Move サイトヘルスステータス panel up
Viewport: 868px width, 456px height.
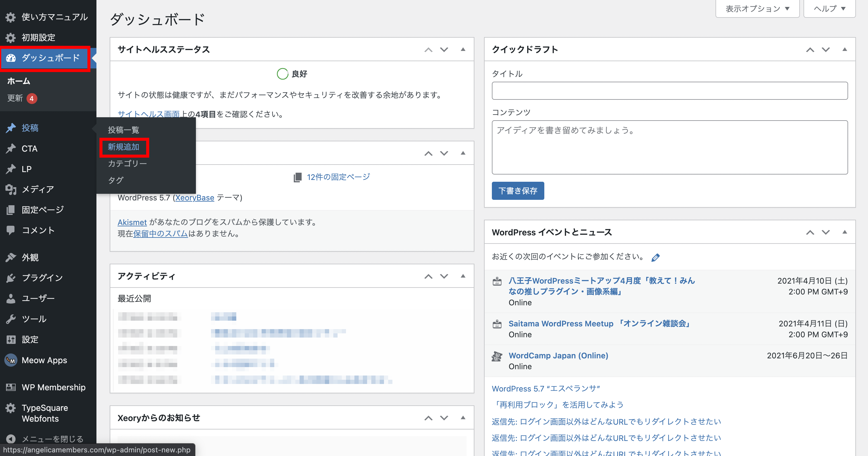pos(428,50)
